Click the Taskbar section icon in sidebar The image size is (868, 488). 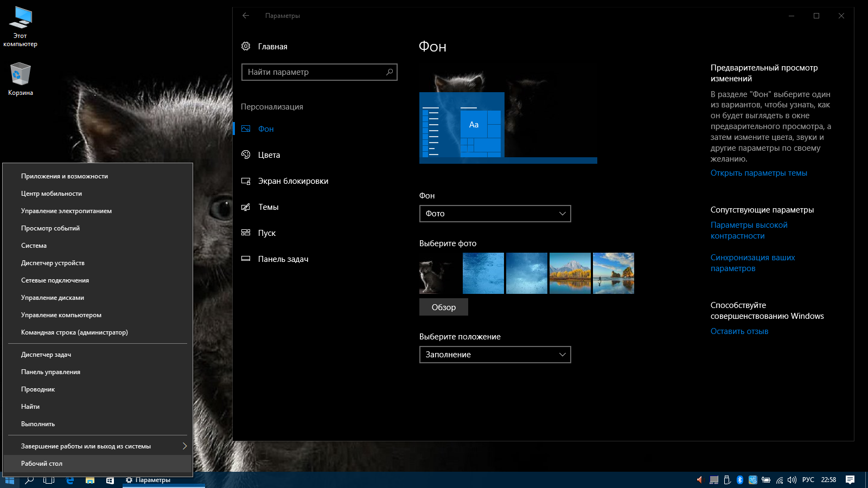pos(246,259)
